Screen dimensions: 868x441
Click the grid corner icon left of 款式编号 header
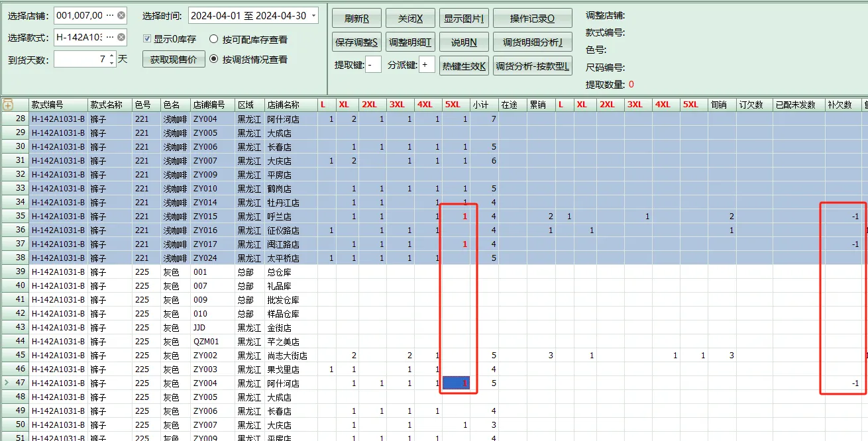pos(9,104)
